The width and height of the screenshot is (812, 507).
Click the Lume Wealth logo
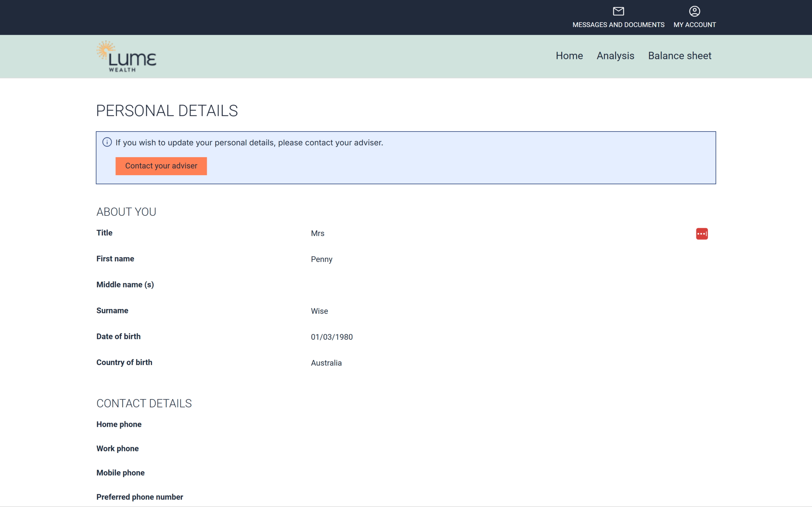[x=126, y=56]
